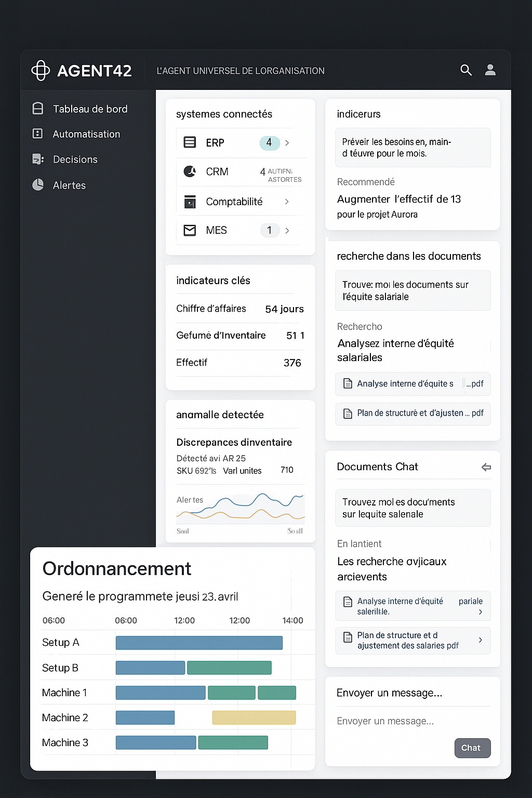The image size is (532, 798).
Task: Click the search magnifier icon
Action: point(465,70)
